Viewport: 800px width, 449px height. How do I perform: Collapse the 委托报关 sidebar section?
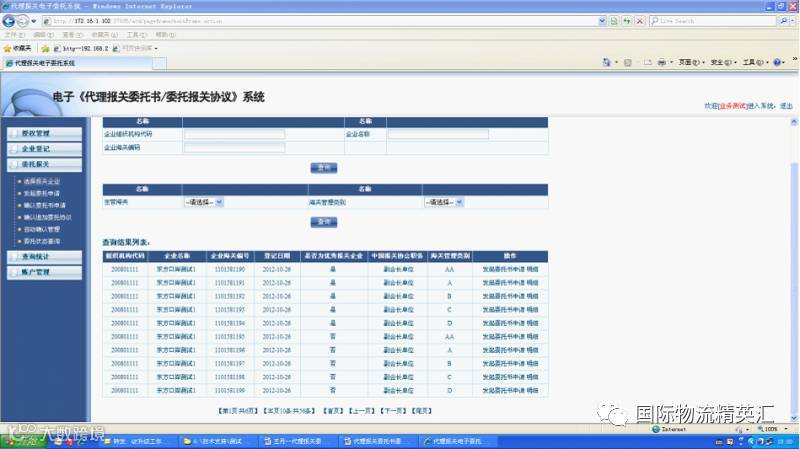pyautogui.click(x=44, y=164)
